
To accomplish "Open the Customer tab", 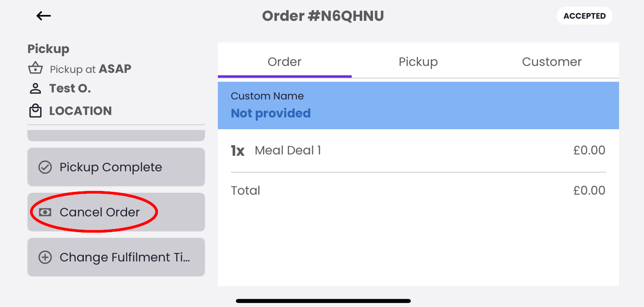I will 552,62.
